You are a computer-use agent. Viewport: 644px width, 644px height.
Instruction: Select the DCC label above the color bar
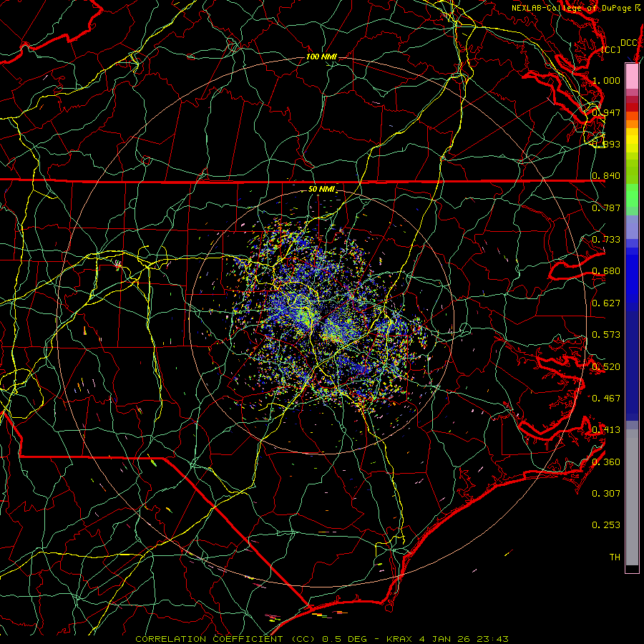coord(628,43)
